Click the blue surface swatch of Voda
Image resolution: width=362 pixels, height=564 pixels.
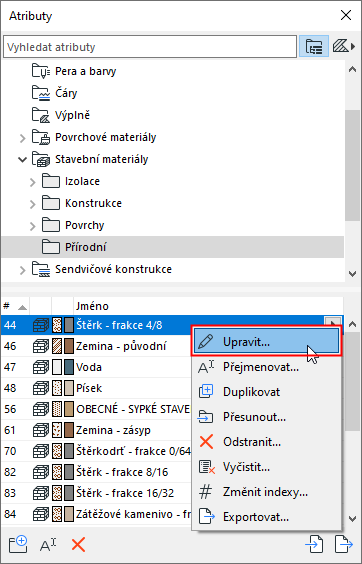coord(69,367)
